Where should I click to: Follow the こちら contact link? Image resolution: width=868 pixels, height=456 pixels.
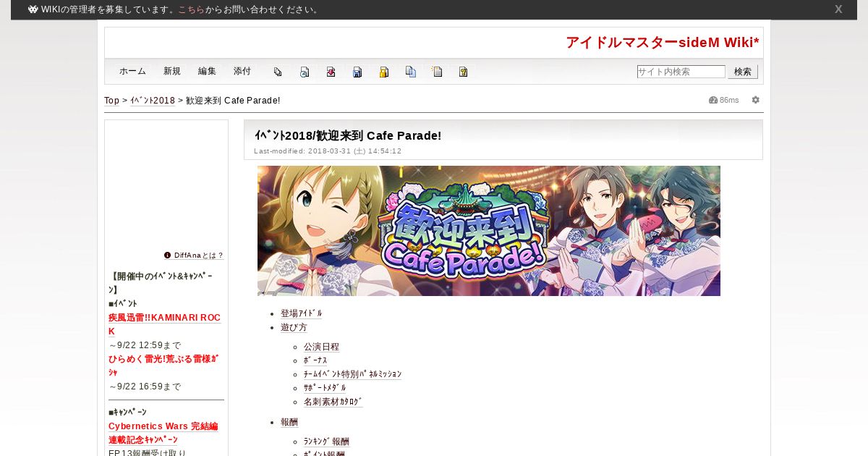(191, 9)
